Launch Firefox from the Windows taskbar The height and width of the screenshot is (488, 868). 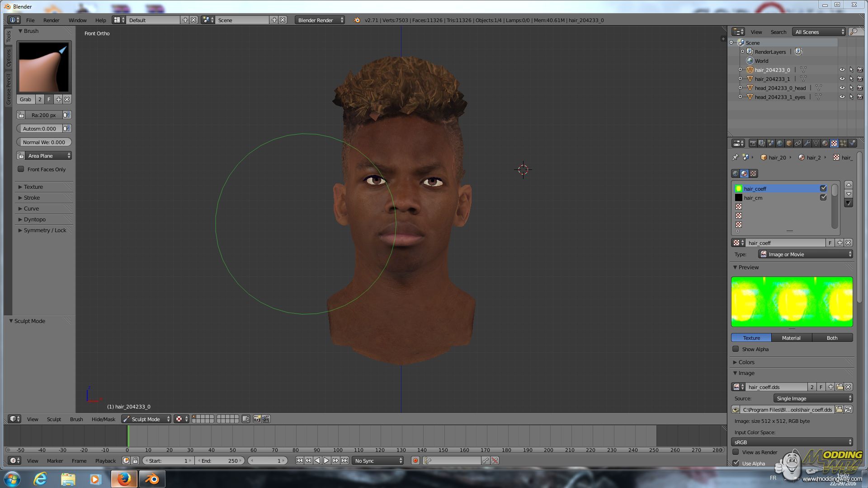[124, 479]
